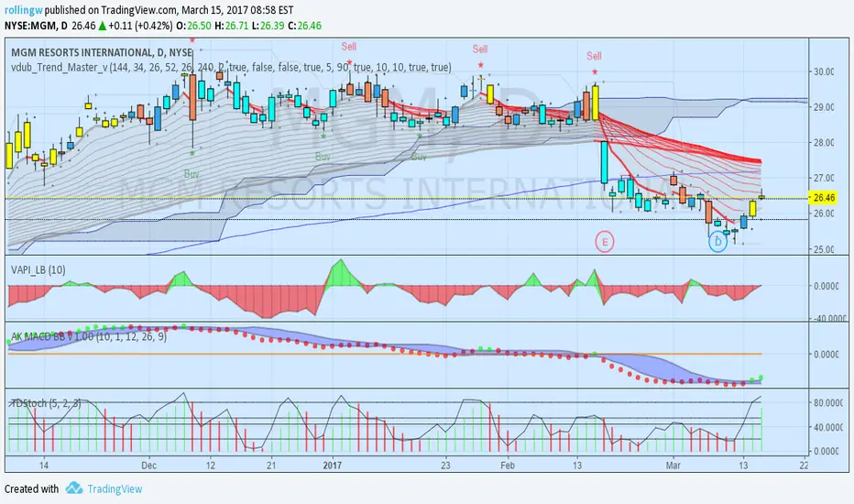The width and height of the screenshot is (854, 504).
Task: Open the rollingw author profile link
Action: click(24, 10)
